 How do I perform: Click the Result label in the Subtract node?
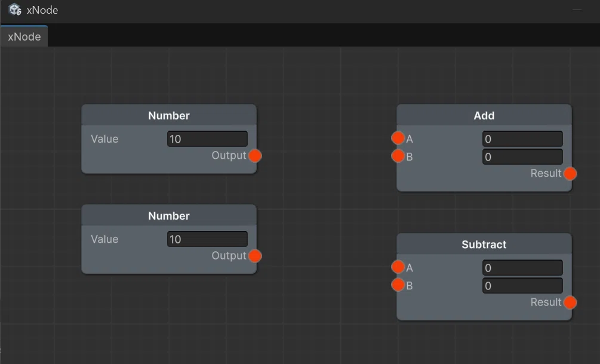[546, 302]
